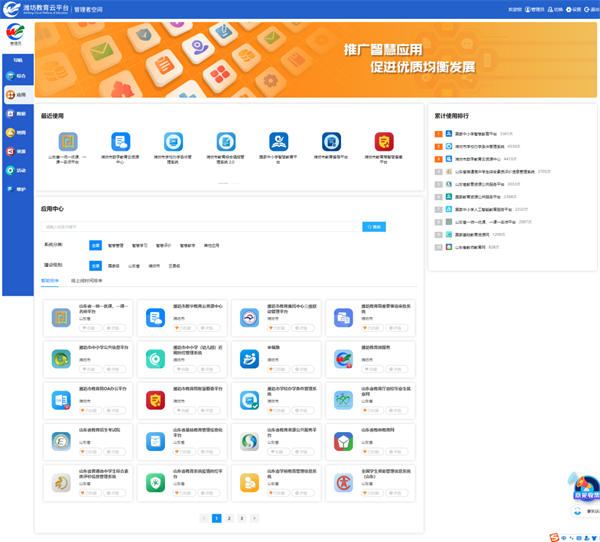Image resolution: width=600 pixels, height=542 pixels.
Task: Click 退出 logout icon in header
Action: [x=587, y=9]
